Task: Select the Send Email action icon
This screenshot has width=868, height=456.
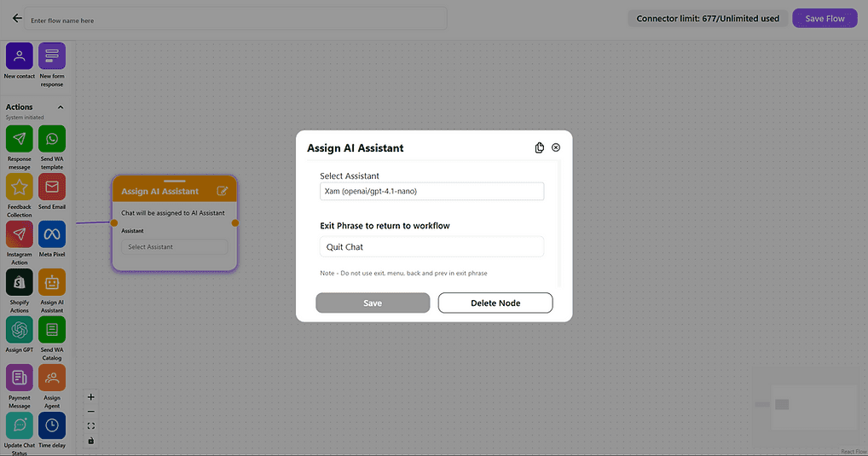Action: click(x=52, y=187)
